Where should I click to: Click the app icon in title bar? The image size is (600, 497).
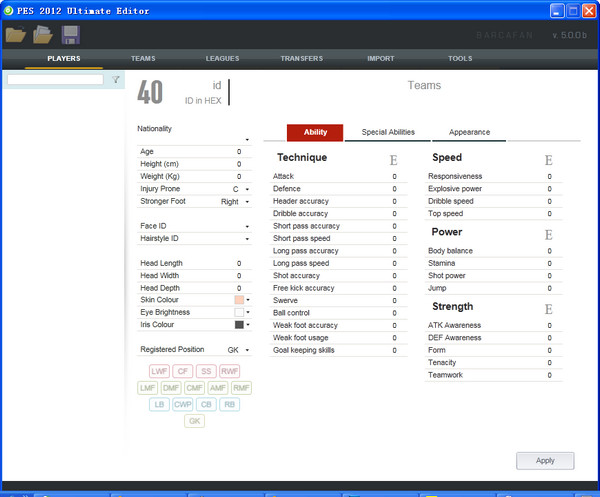[8, 11]
